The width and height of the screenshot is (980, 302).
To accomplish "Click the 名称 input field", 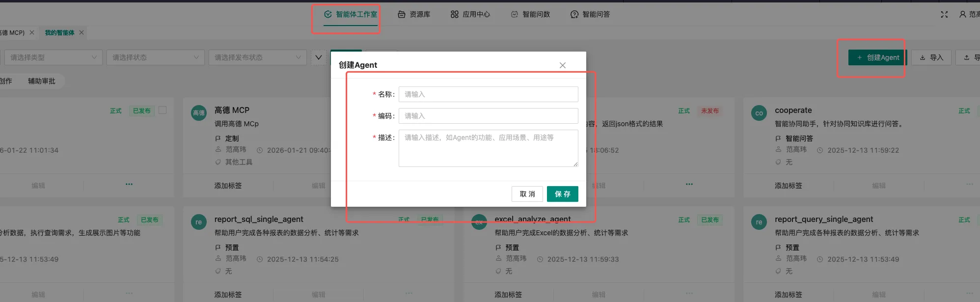I will click(x=488, y=94).
